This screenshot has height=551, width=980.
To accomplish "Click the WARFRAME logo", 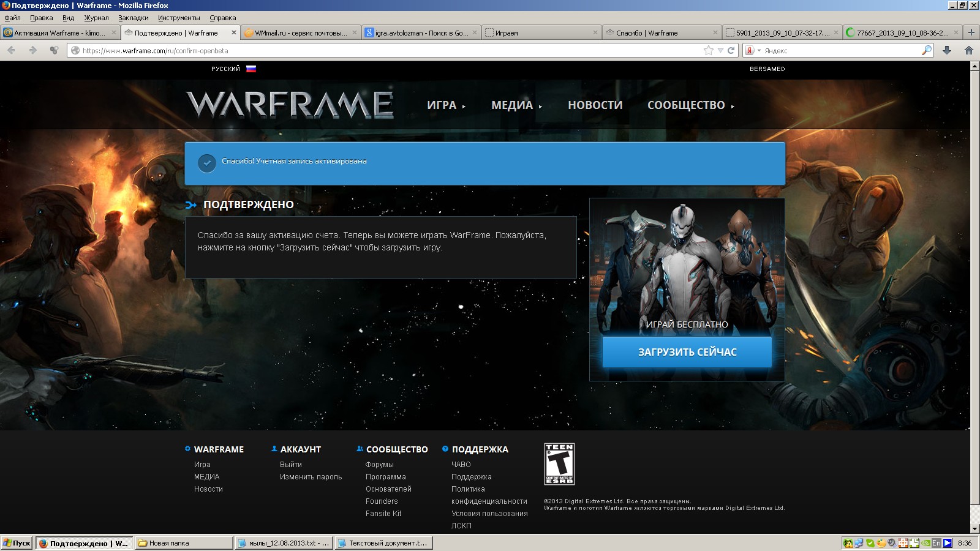I will tap(290, 105).
